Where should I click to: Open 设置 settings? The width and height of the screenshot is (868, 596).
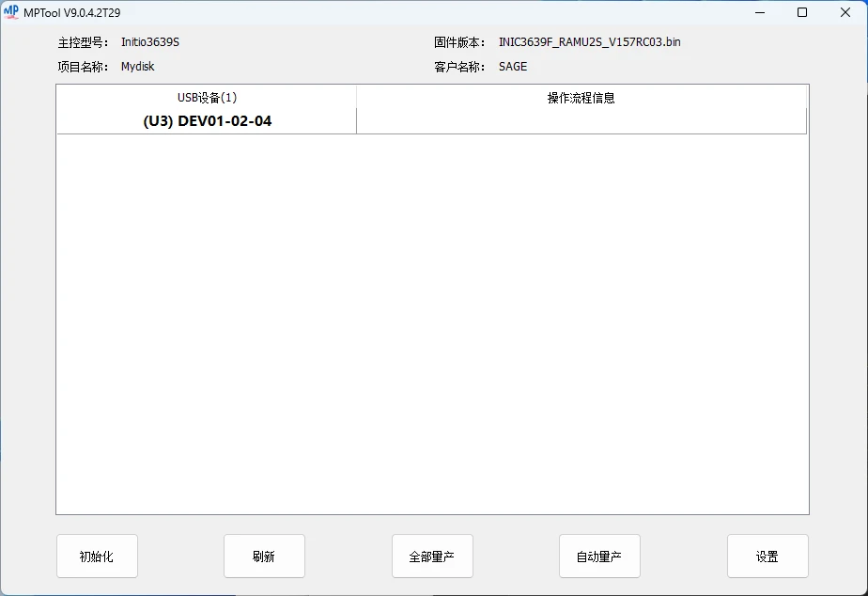[x=767, y=556]
